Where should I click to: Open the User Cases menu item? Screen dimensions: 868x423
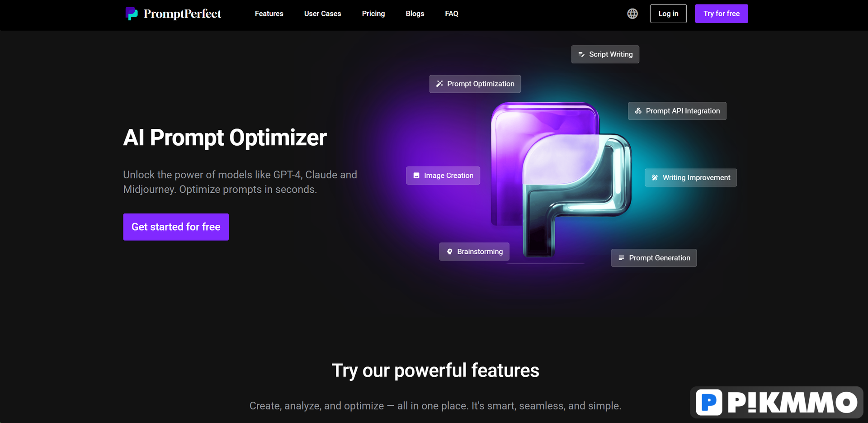(x=323, y=14)
